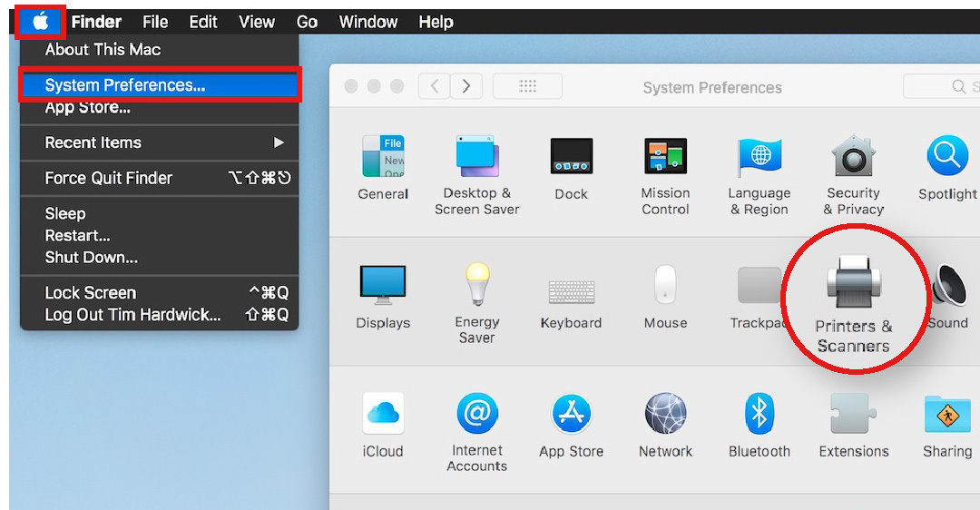Select Force Quit Finder menu item
The width and height of the screenshot is (980, 510).
pos(109,178)
